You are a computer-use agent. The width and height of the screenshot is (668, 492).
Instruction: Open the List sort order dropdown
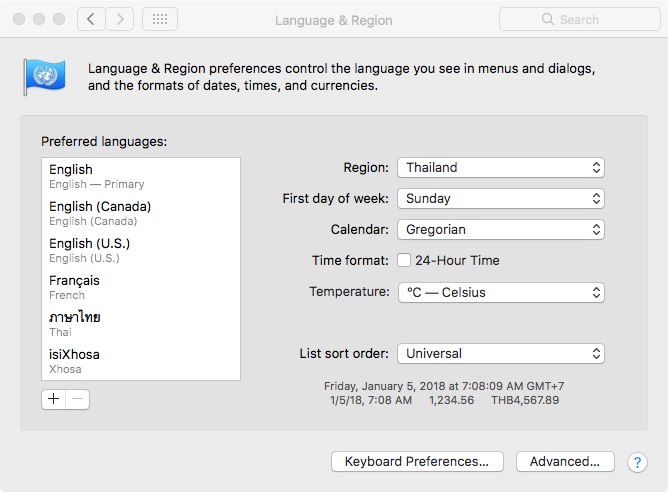click(x=500, y=353)
